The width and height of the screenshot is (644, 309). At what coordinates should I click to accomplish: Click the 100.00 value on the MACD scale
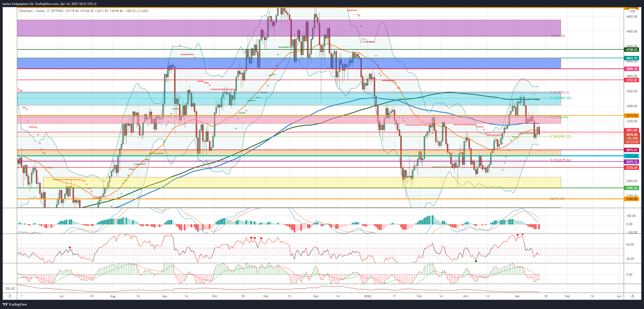(631, 216)
